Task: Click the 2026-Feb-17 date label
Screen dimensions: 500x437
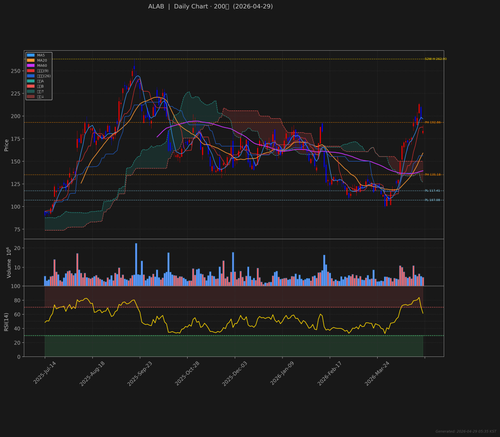Action: [330, 373]
